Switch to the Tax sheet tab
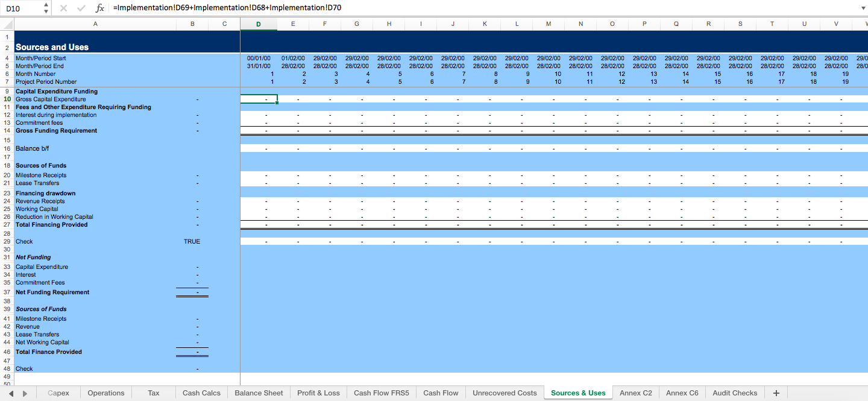868x401 pixels. (154, 393)
